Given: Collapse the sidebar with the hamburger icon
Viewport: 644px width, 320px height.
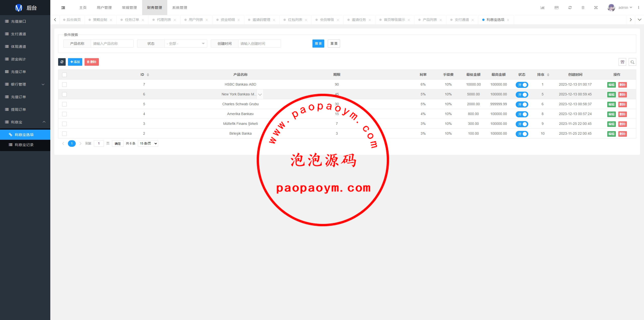Looking at the screenshot, I should [x=63, y=8].
